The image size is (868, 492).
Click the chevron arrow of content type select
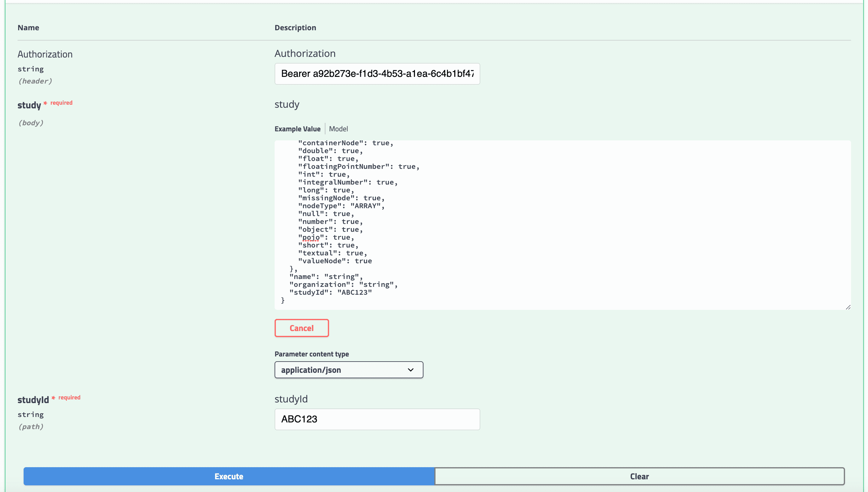pos(410,370)
